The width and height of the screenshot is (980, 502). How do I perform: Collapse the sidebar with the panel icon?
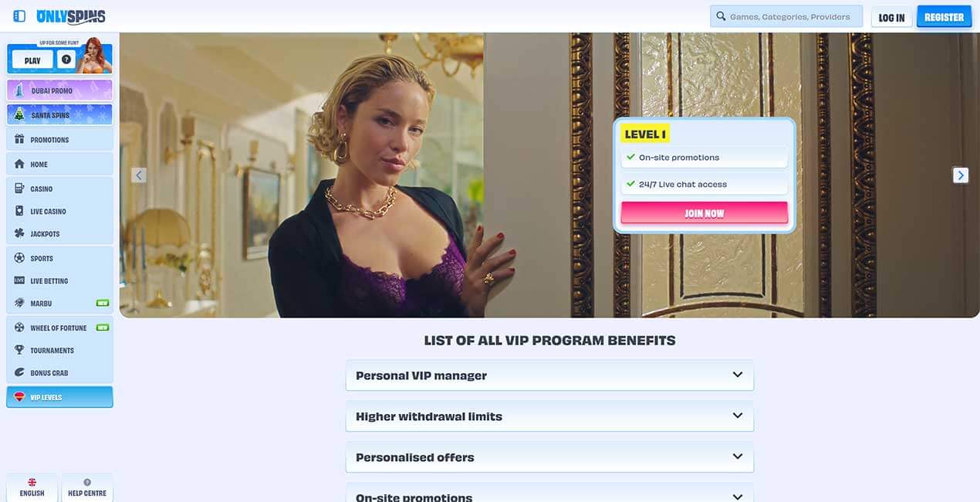[x=19, y=16]
